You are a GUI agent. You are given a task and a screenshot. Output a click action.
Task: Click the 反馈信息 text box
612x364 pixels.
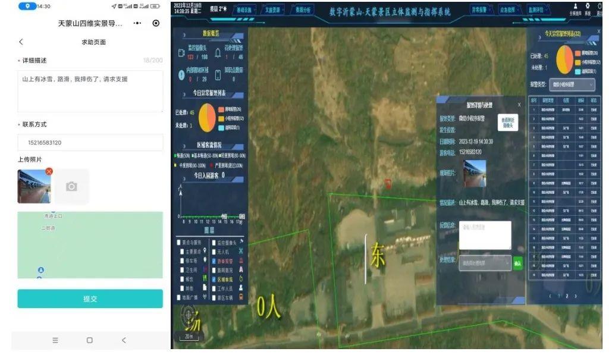(x=485, y=235)
